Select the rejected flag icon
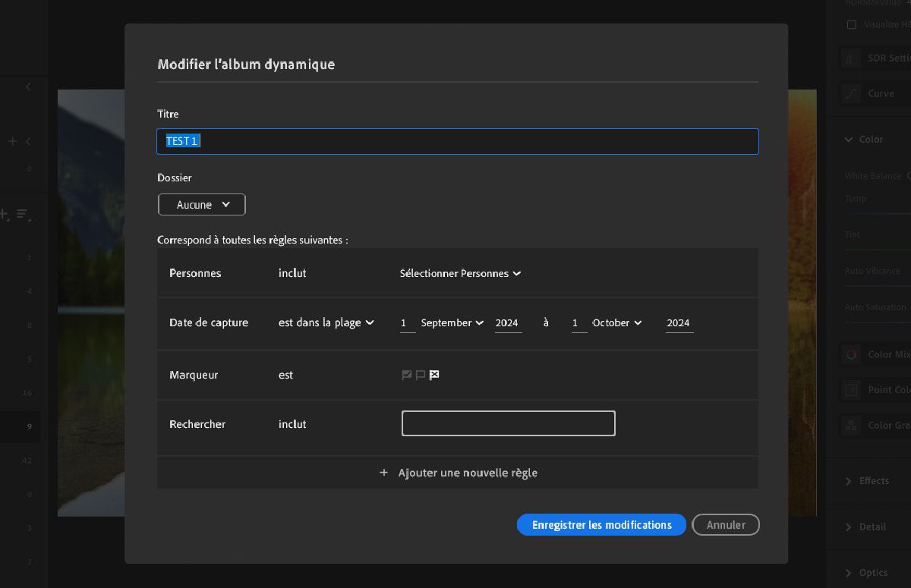The height and width of the screenshot is (588, 911). pos(433,374)
